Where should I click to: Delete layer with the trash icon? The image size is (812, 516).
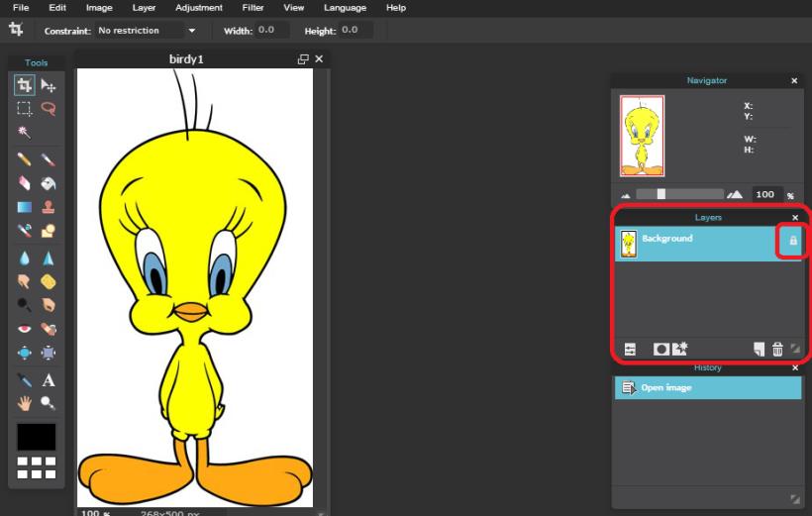point(777,349)
